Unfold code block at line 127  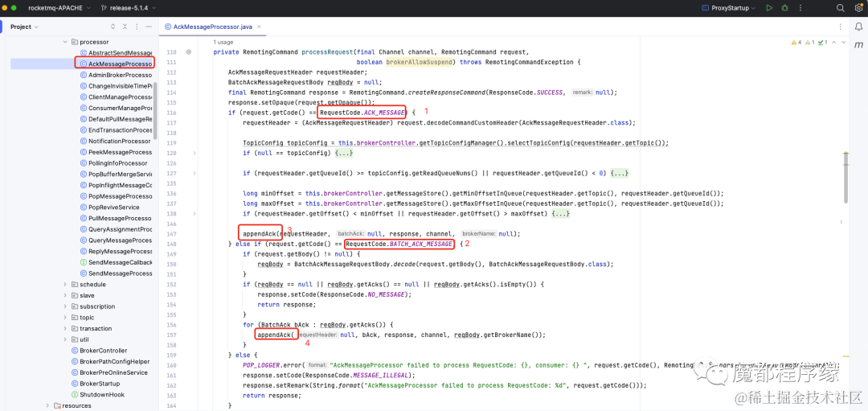point(194,174)
